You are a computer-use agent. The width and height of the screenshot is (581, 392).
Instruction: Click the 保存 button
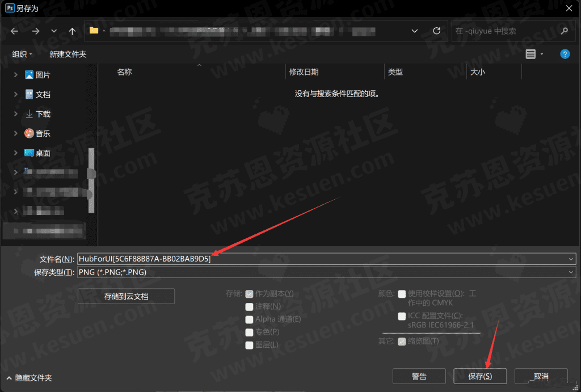click(479, 376)
